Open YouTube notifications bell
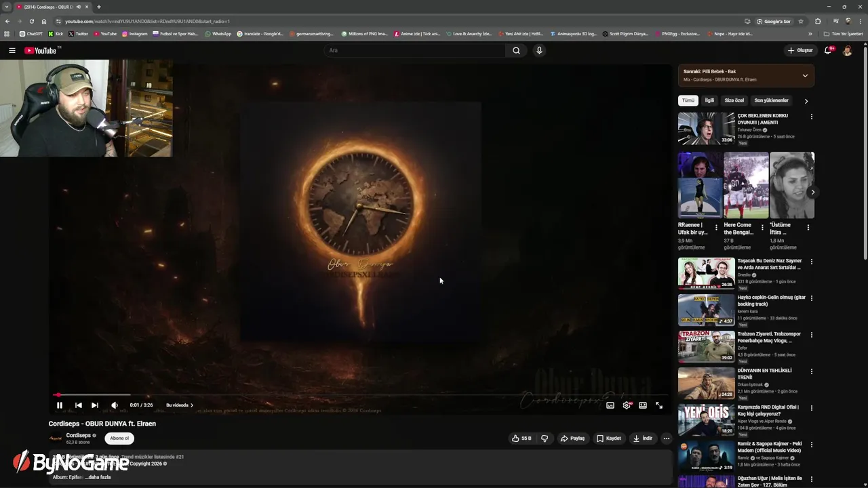The width and height of the screenshot is (868, 488). click(828, 50)
